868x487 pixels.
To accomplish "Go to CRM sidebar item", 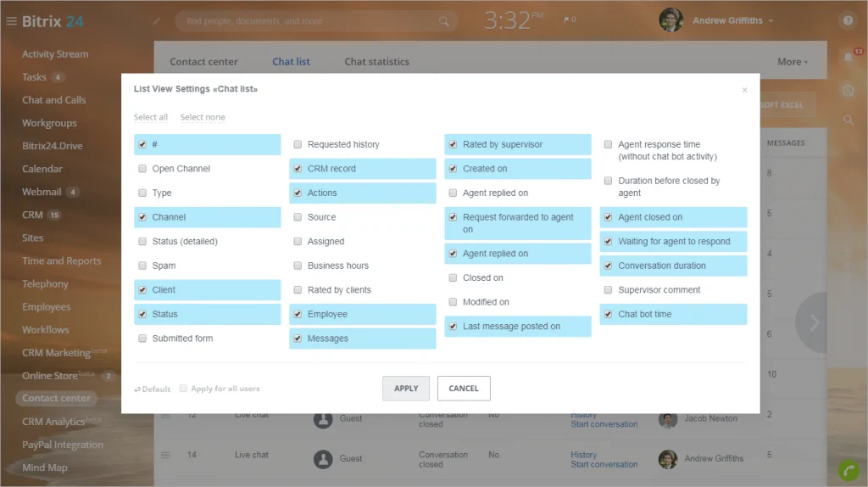I will pyautogui.click(x=33, y=215).
